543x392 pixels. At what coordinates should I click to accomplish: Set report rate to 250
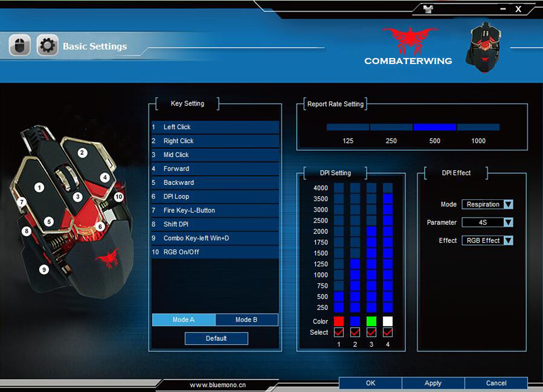(391, 127)
